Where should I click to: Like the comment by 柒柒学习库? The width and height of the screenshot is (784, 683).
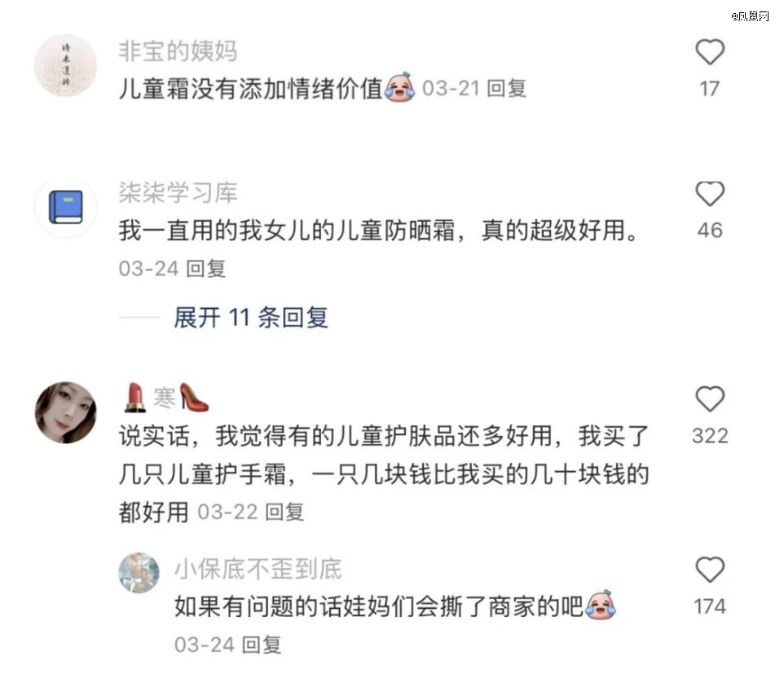click(710, 194)
